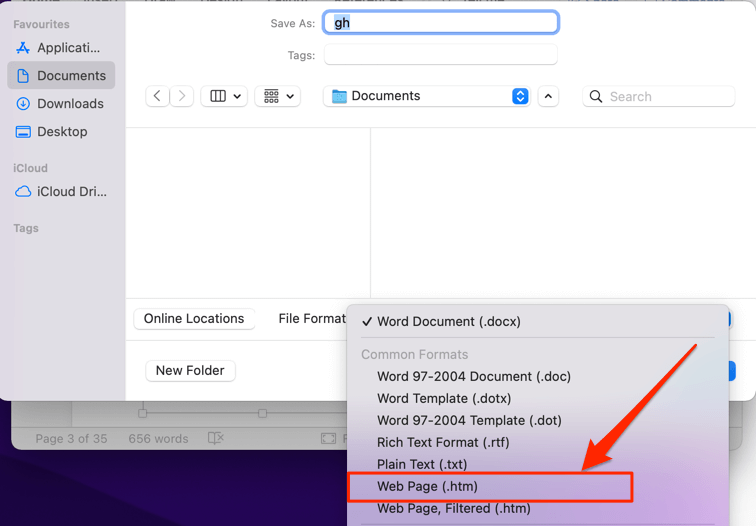
Task: Click the Save As filename field
Action: 441,23
